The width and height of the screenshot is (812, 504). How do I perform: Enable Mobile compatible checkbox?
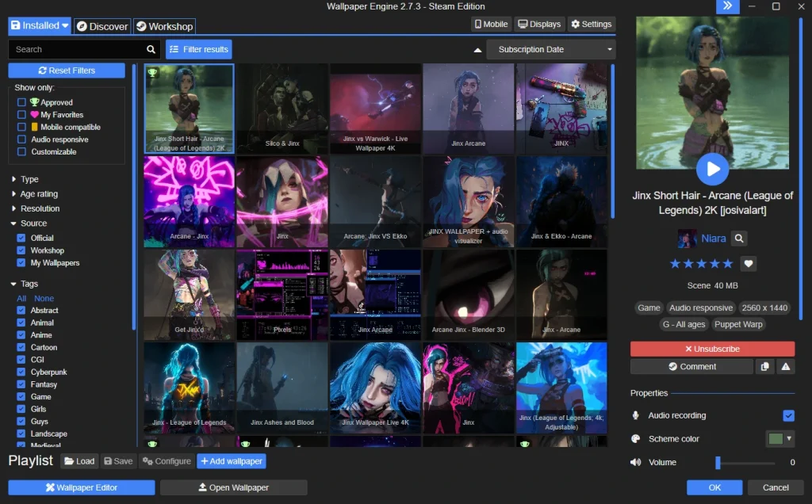(x=21, y=127)
